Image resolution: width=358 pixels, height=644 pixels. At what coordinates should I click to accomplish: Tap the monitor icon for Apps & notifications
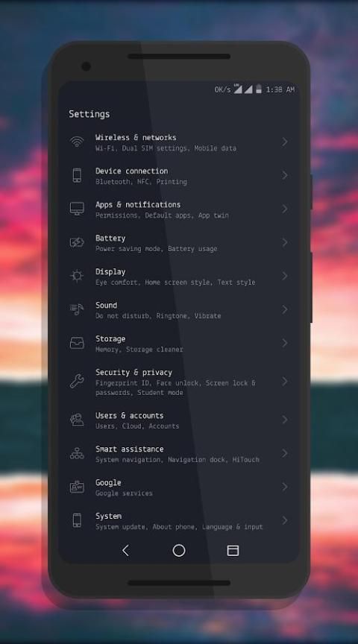coord(77,209)
